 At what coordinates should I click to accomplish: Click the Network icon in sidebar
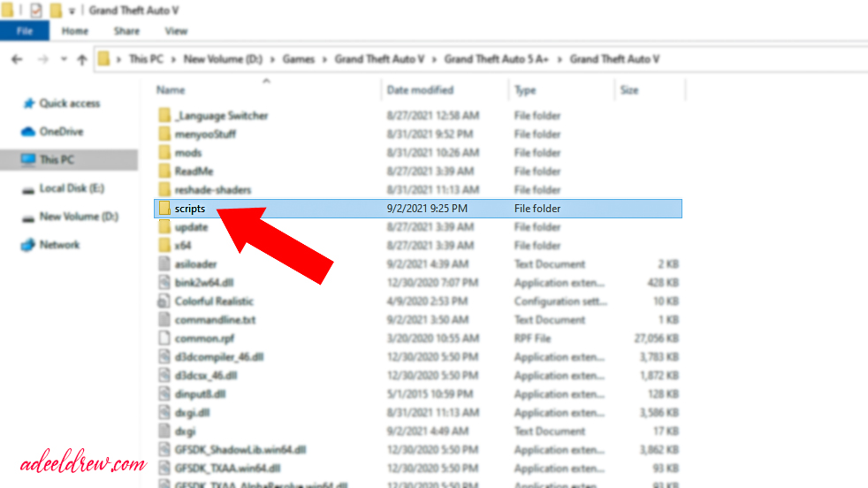(27, 245)
